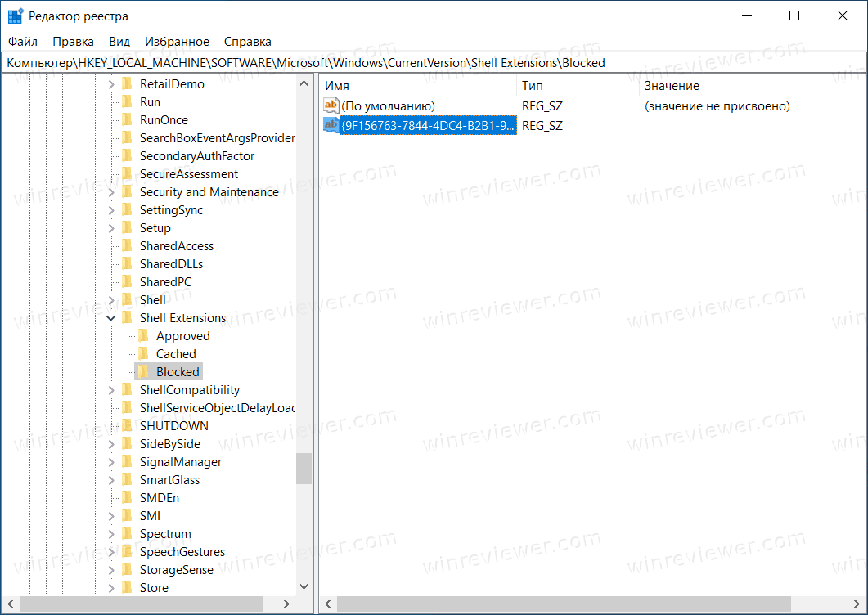
Task: Click the tree pane scroll down arrow
Action: [304, 586]
